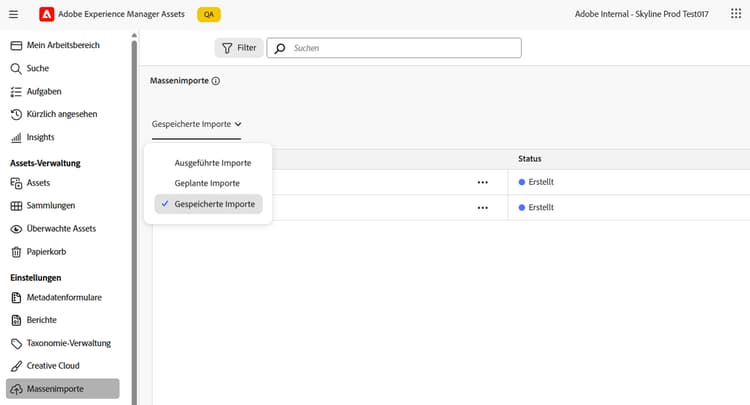Screen dimensions: 750x405
Task: Click the Suche magnifier icon in sidebar
Action: click(x=16, y=68)
